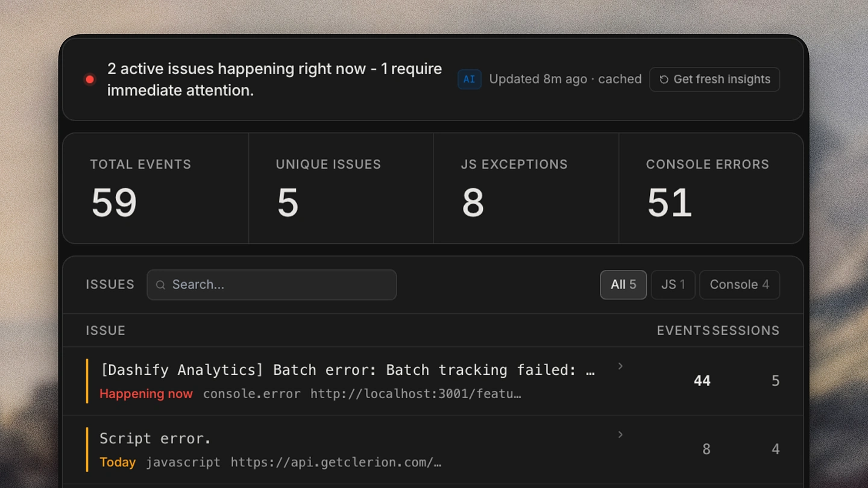Expand the Script error row chevron
This screenshot has width=868, height=488.
click(620, 434)
